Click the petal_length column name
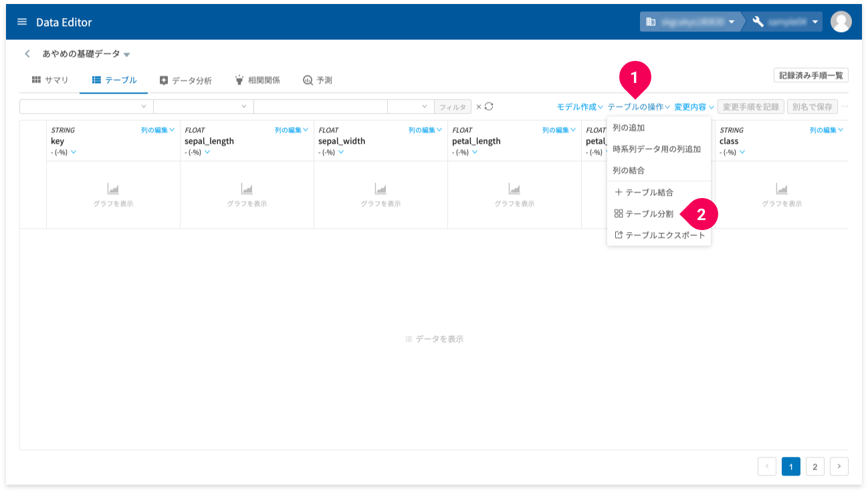 pyautogui.click(x=476, y=141)
